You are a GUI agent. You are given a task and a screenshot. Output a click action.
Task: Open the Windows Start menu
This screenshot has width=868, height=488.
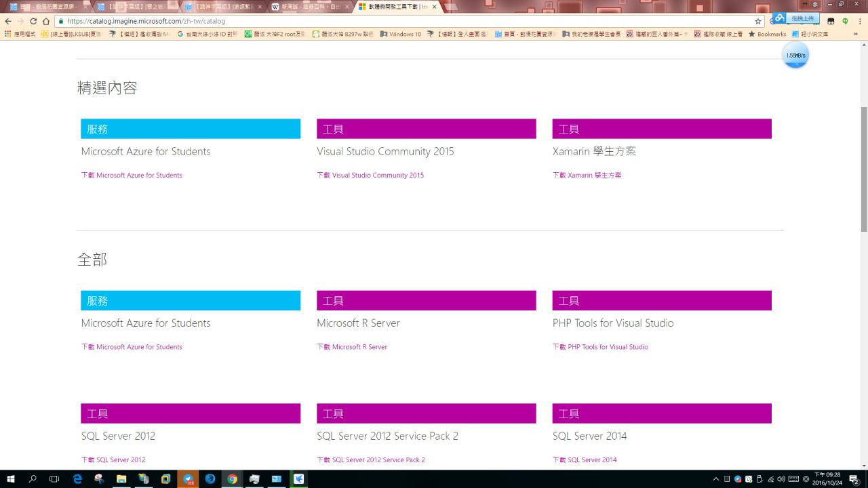pyautogui.click(x=11, y=479)
